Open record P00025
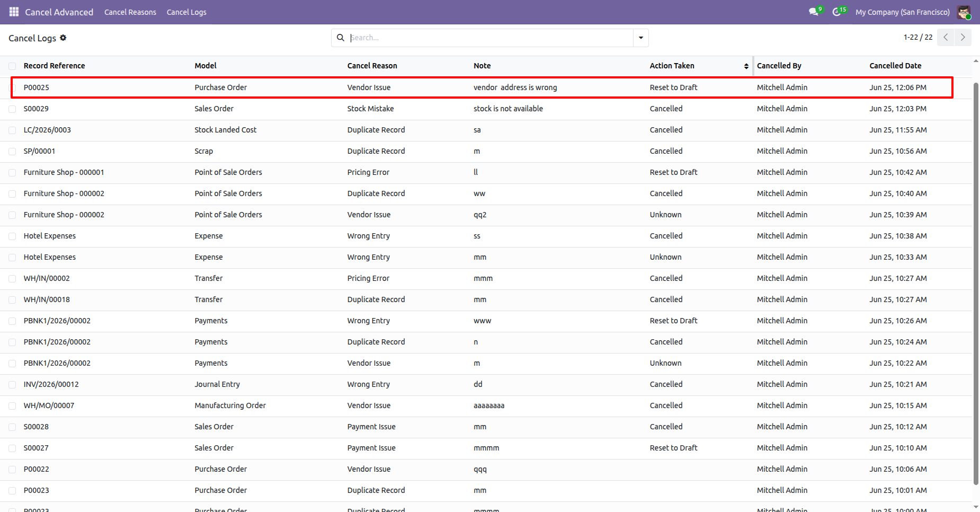This screenshot has height=512, width=980. coord(37,87)
